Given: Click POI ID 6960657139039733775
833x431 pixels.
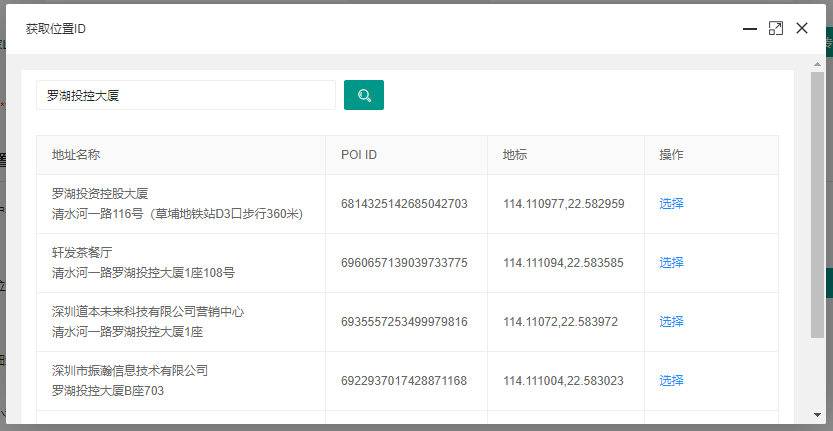Looking at the screenshot, I should pos(404,263).
